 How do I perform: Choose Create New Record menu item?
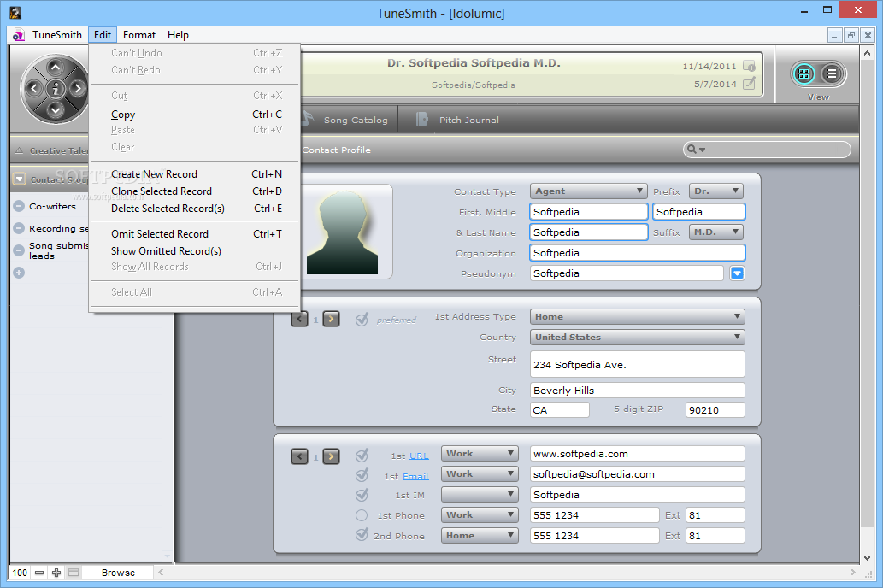[x=194, y=174]
